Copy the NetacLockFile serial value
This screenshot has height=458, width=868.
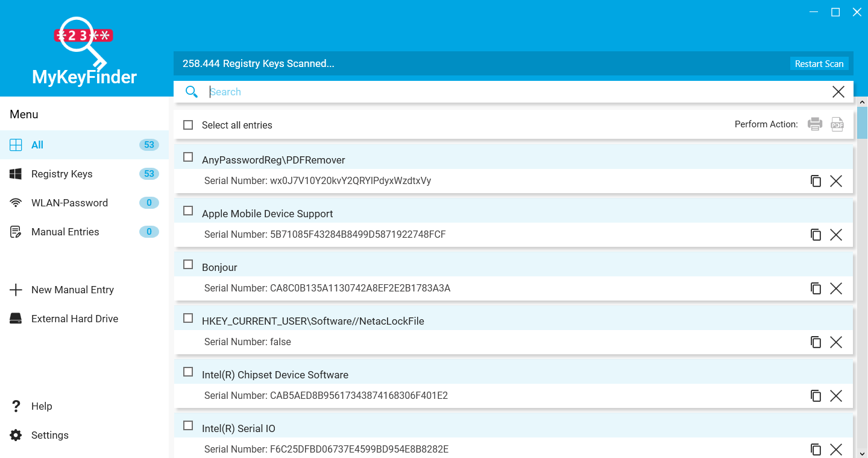[x=816, y=342]
